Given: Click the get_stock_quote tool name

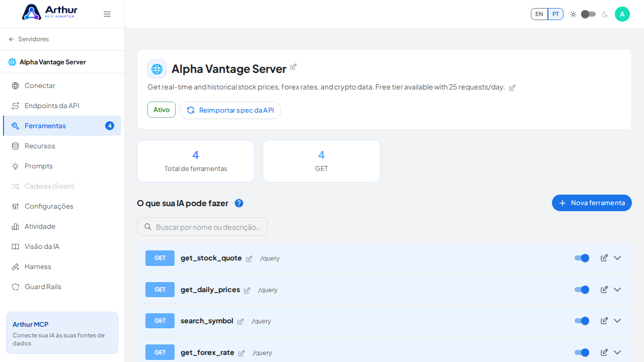Looking at the screenshot, I should pos(211,258).
